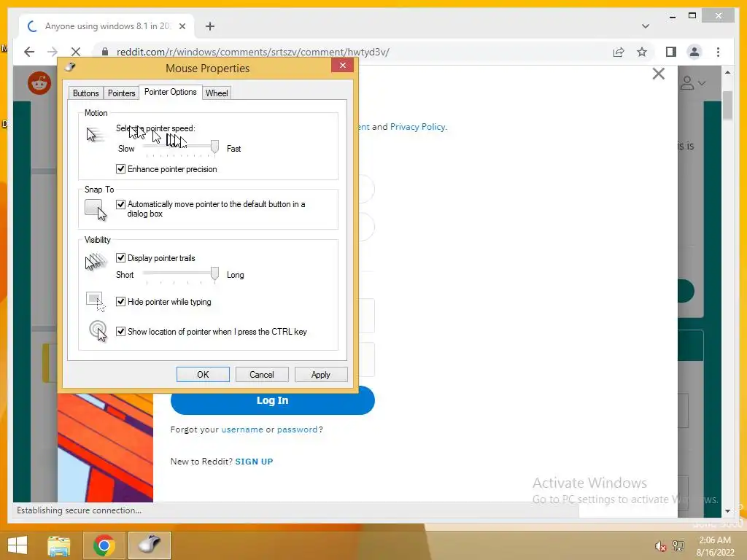This screenshot has height=560, width=747.
Task: Apply the mouse settings
Action: [321, 375]
